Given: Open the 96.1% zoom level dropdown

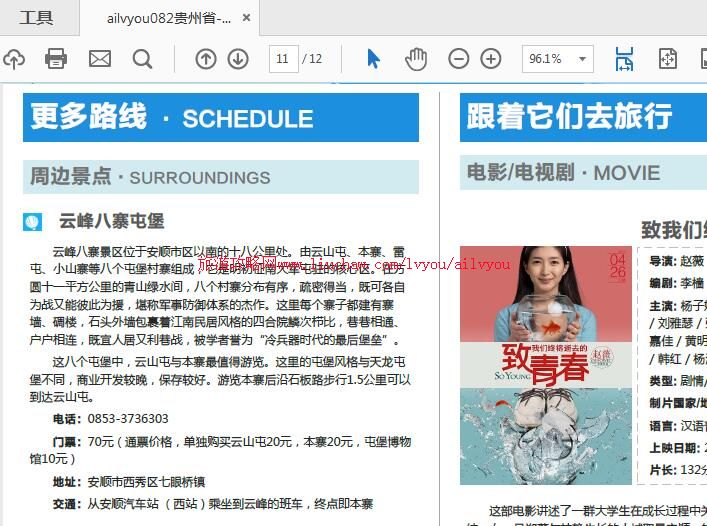Looking at the screenshot, I should (582, 59).
